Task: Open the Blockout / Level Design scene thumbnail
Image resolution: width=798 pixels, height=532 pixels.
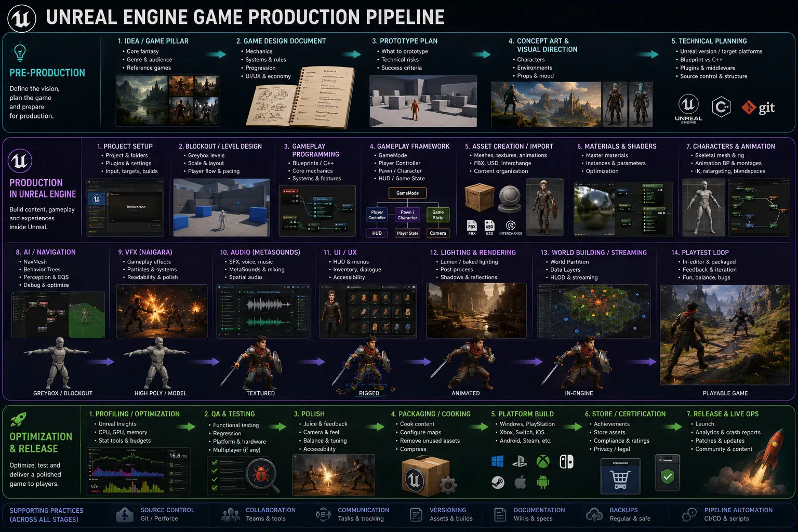Action: click(x=221, y=207)
